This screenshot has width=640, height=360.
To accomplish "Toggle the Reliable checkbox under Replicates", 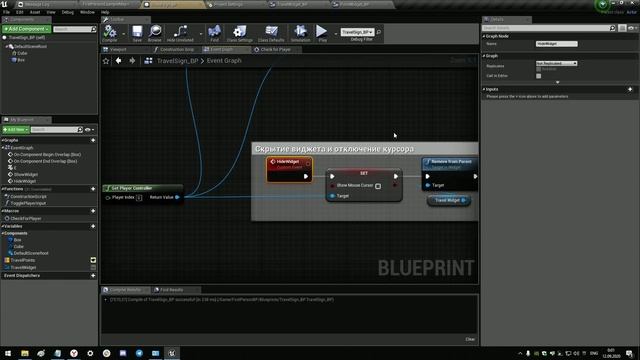I will coord(539,69).
